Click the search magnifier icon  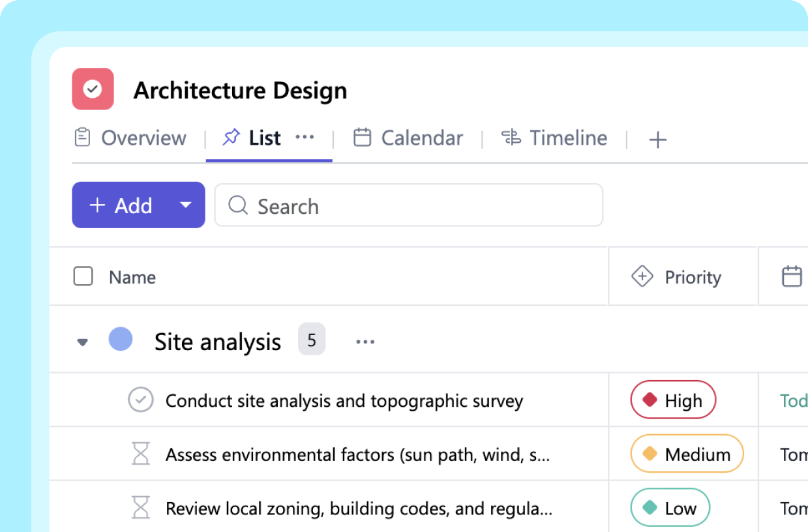click(237, 205)
